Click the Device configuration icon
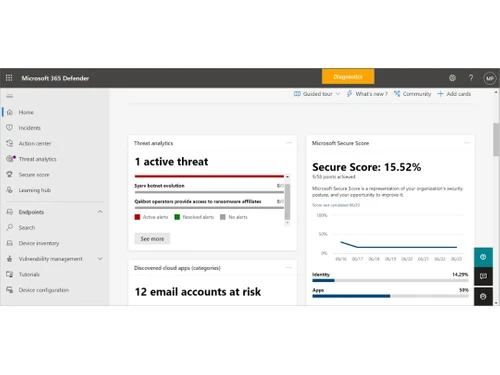 (x=10, y=290)
